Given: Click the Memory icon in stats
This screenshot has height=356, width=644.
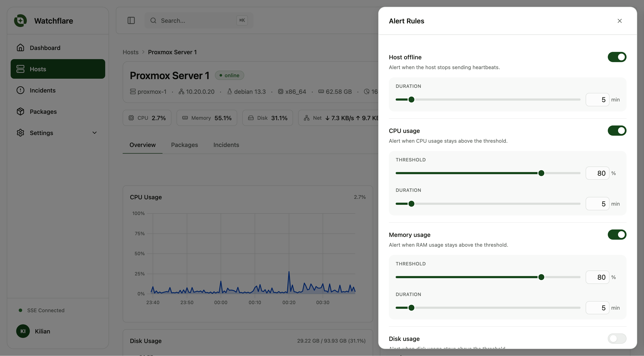Looking at the screenshot, I should 185,118.
